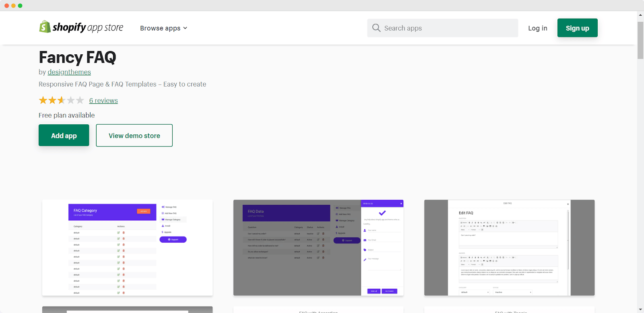This screenshot has width=644, height=313.
Task: Click the 'Free plan available' text
Action: [x=67, y=115]
